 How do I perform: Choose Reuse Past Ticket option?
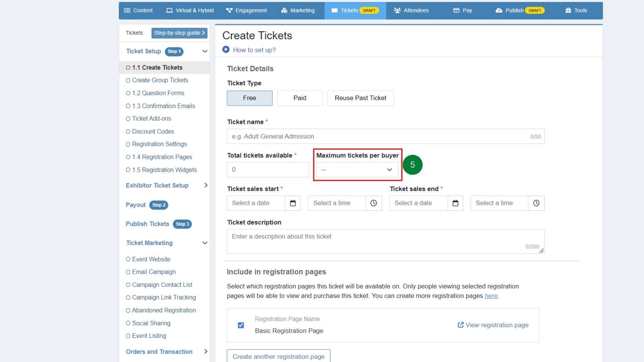click(361, 98)
